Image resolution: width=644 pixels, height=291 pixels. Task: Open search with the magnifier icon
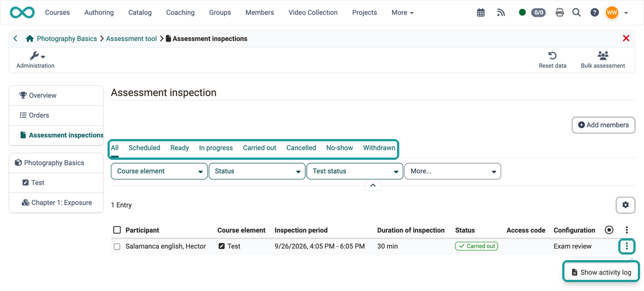577,12
